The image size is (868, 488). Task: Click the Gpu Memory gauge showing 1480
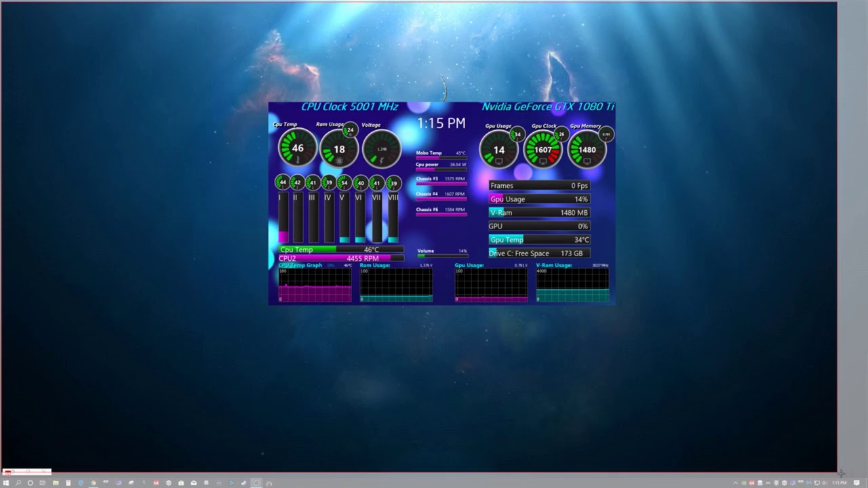tap(587, 150)
